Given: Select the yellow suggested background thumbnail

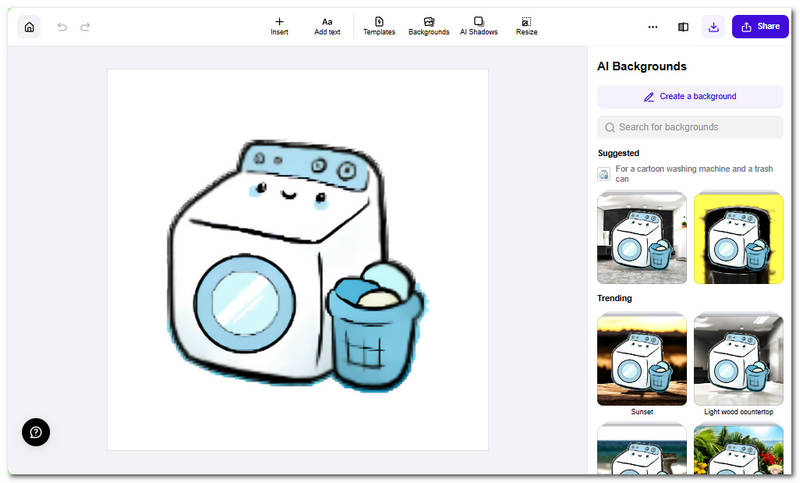Looking at the screenshot, I should coord(738,238).
